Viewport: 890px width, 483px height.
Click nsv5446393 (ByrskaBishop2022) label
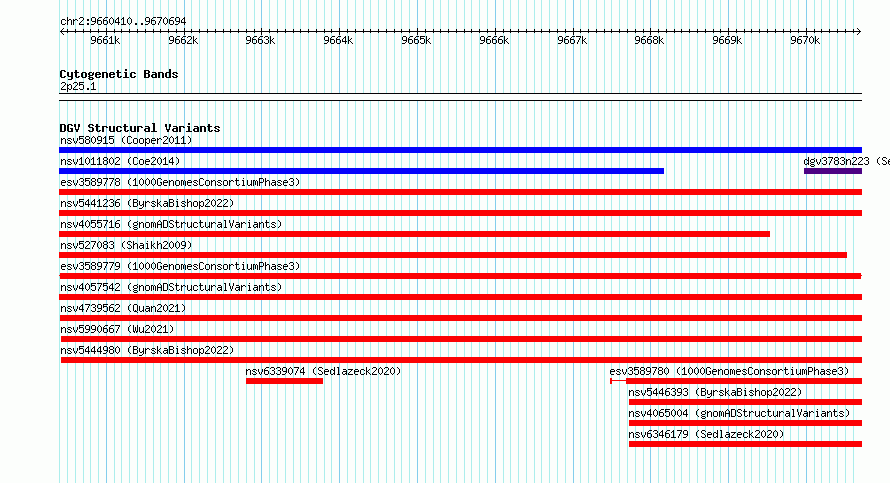[x=715, y=392]
